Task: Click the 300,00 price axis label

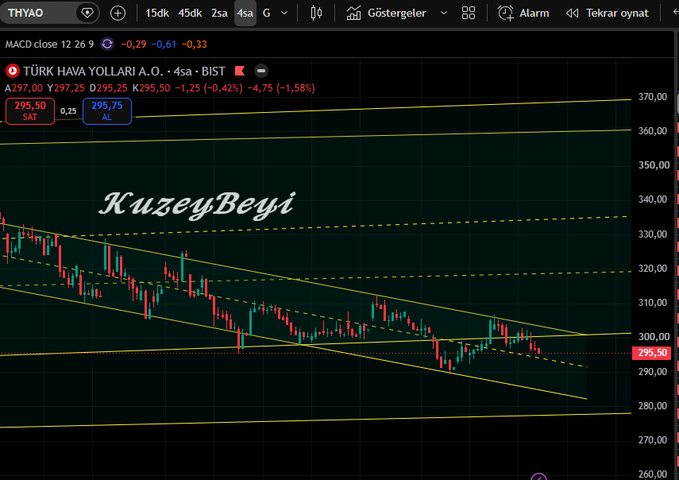Action: (654, 337)
